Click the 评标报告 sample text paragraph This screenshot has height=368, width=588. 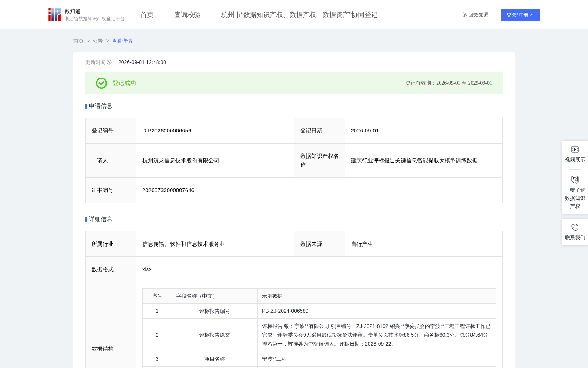376,335
